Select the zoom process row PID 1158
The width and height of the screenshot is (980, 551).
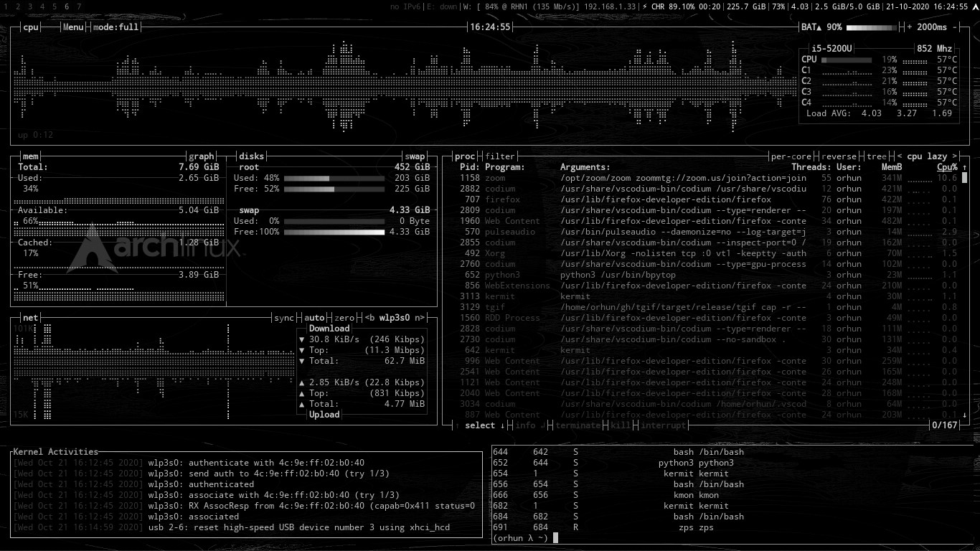[x=708, y=178]
